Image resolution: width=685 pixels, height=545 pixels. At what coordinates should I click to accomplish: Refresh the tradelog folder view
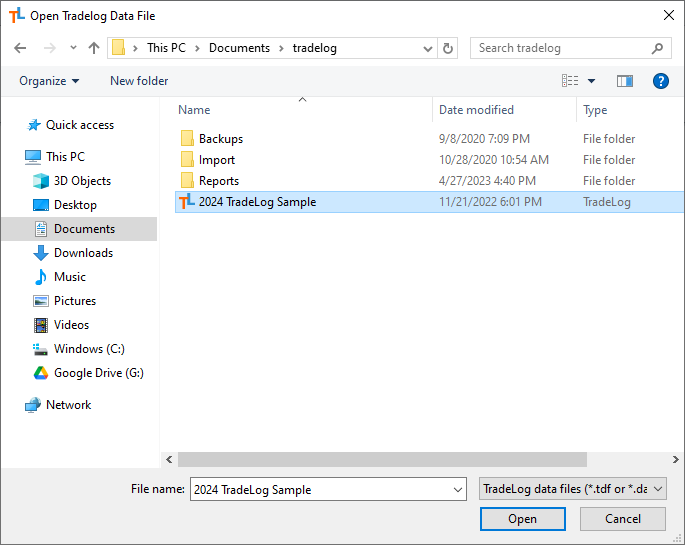(448, 48)
